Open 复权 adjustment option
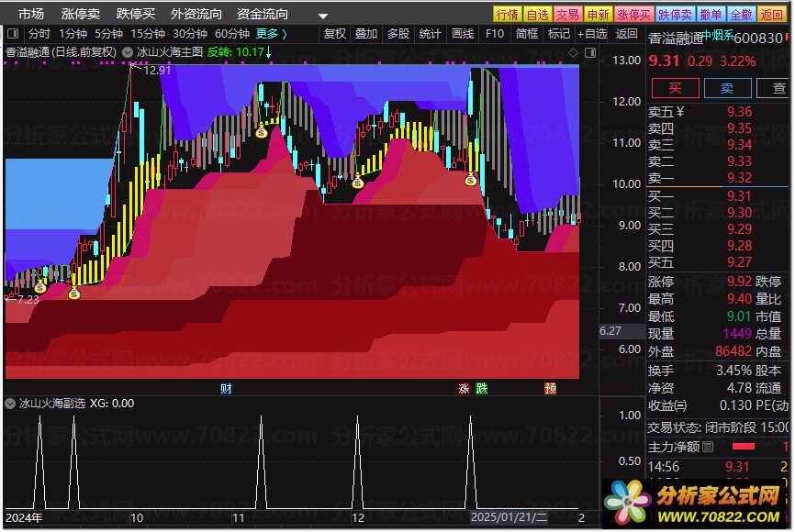The height and width of the screenshot is (532, 795). coord(335,34)
